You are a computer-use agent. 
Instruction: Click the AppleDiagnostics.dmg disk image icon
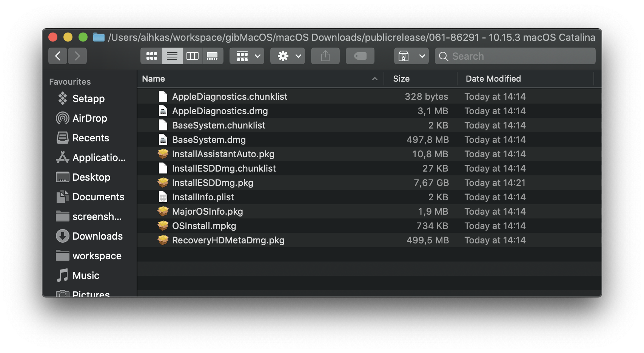pyautogui.click(x=163, y=111)
